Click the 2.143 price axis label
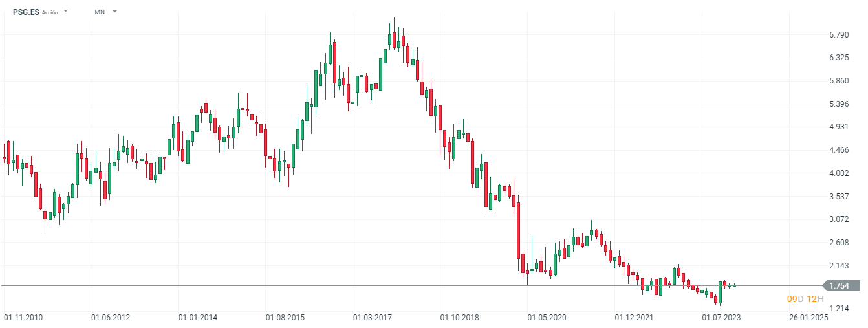Screen dimensions: 868x328 [x=838, y=266]
